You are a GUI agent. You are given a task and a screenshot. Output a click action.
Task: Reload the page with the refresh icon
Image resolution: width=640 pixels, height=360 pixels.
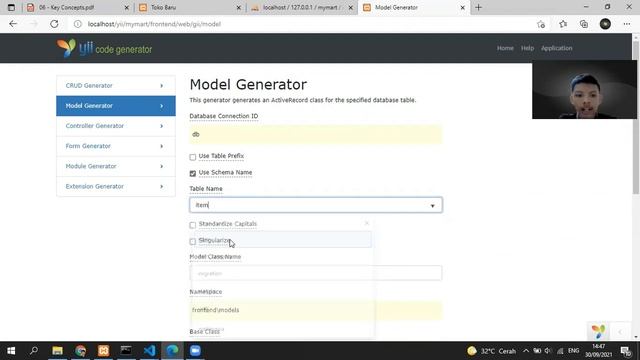54,24
